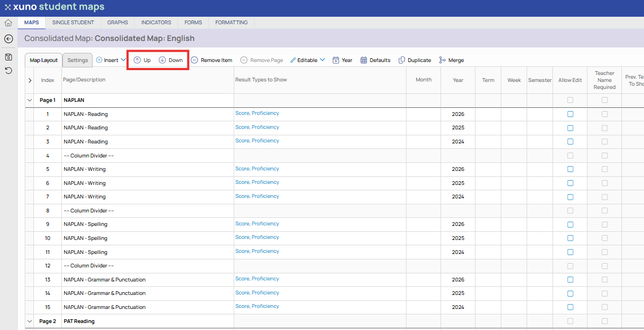
Task: Select the NAPLAN - Spelling row 9
Action: (86, 224)
